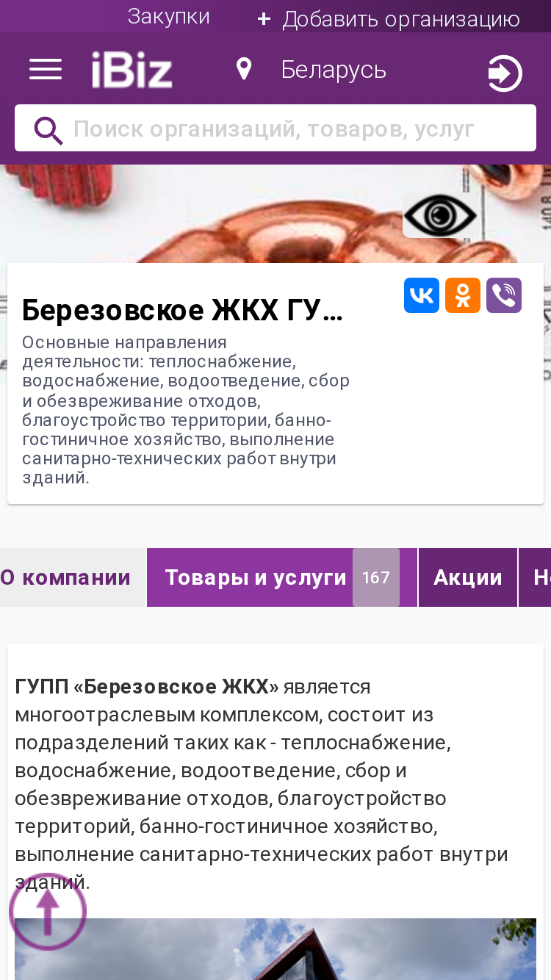Open the Viber contact icon

pos(504,295)
